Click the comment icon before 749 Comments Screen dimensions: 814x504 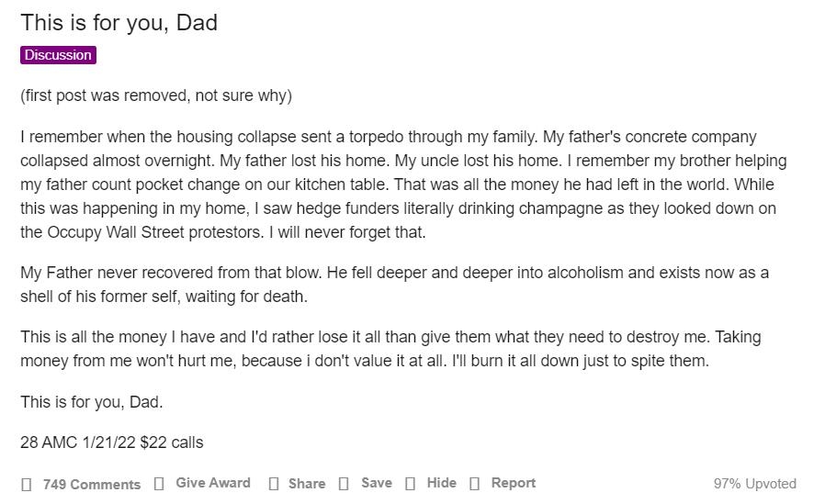pos(27,485)
